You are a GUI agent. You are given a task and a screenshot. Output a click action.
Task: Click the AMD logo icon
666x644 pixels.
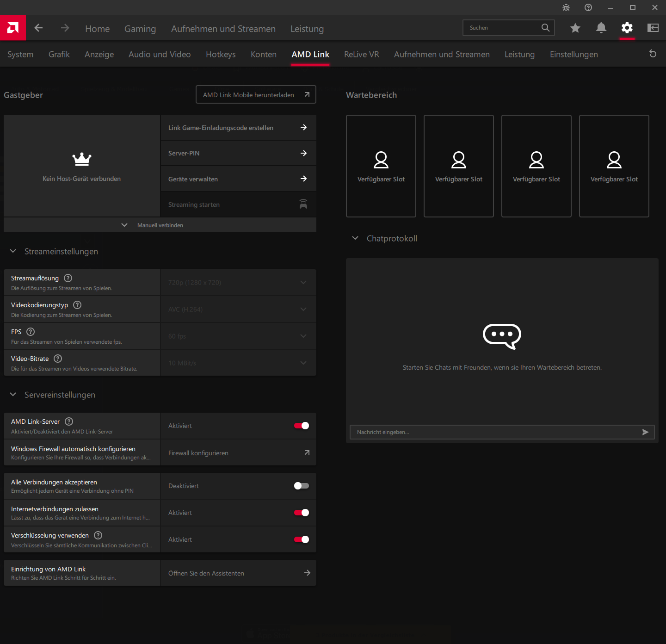13,28
